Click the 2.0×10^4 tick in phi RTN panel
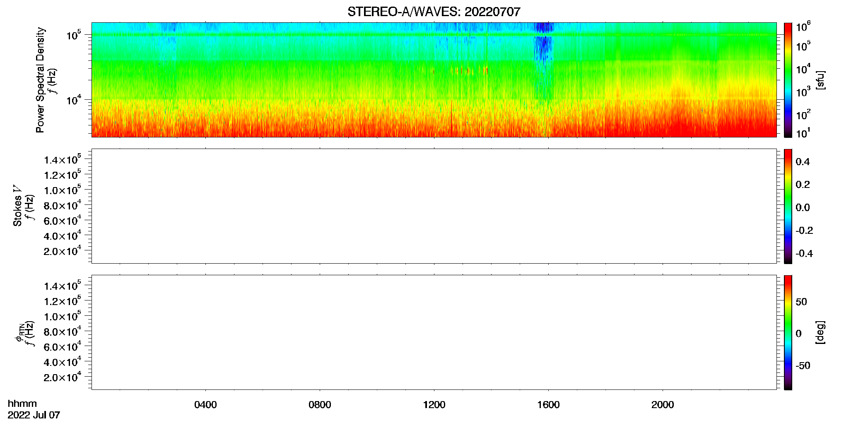This screenshot has width=868, height=447. point(63,377)
